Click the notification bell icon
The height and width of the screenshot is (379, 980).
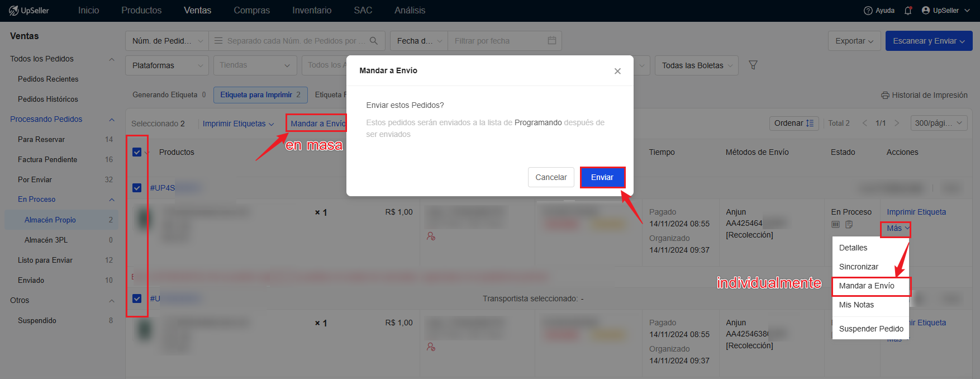[x=908, y=10]
